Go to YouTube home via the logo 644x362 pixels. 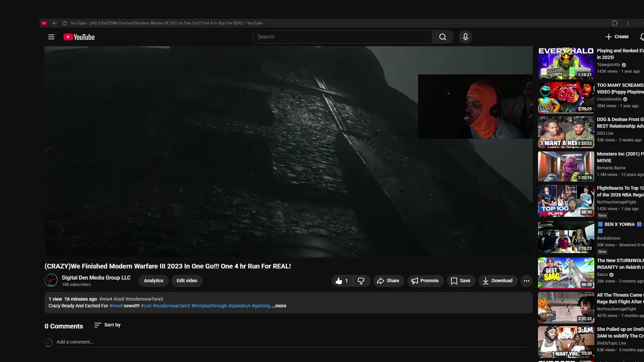pyautogui.click(x=79, y=37)
